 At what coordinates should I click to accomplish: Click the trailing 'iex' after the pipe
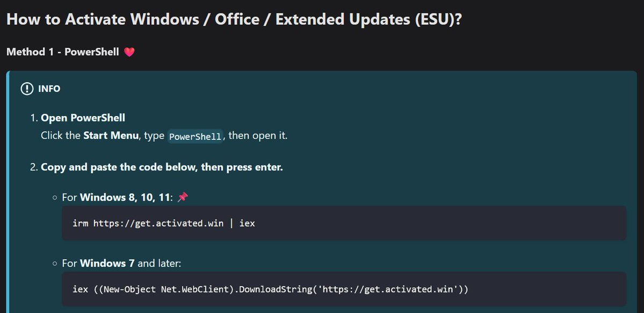point(247,223)
